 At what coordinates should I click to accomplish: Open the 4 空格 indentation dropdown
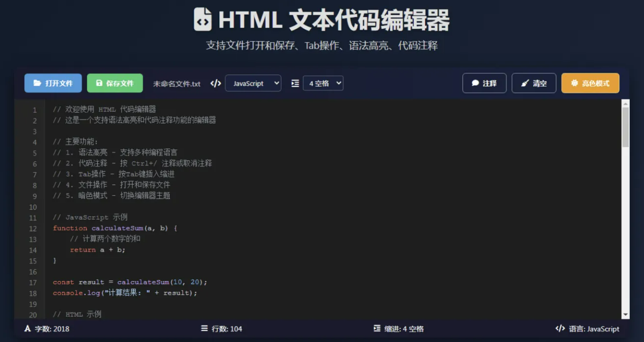[323, 83]
